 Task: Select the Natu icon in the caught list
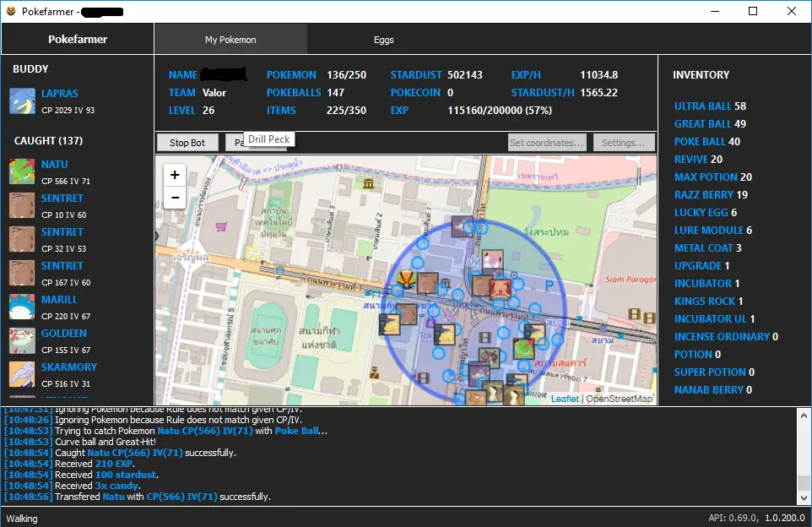click(22, 171)
